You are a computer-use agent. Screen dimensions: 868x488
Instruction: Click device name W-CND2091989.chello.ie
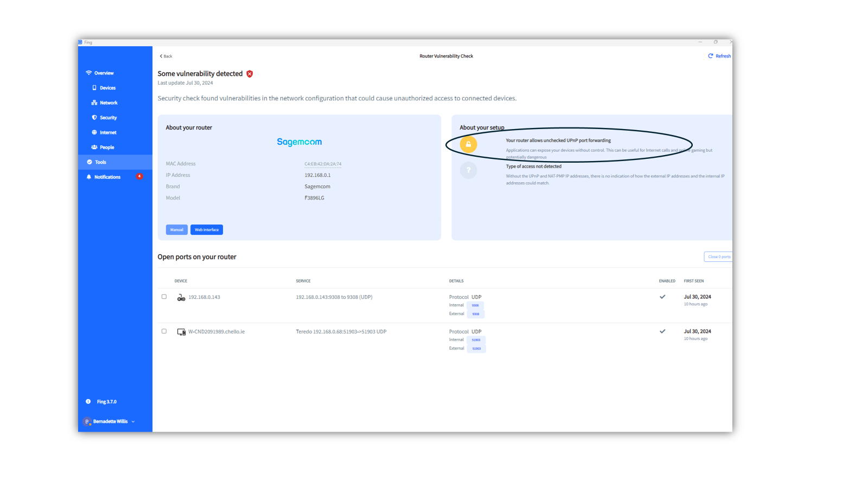(216, 332)
